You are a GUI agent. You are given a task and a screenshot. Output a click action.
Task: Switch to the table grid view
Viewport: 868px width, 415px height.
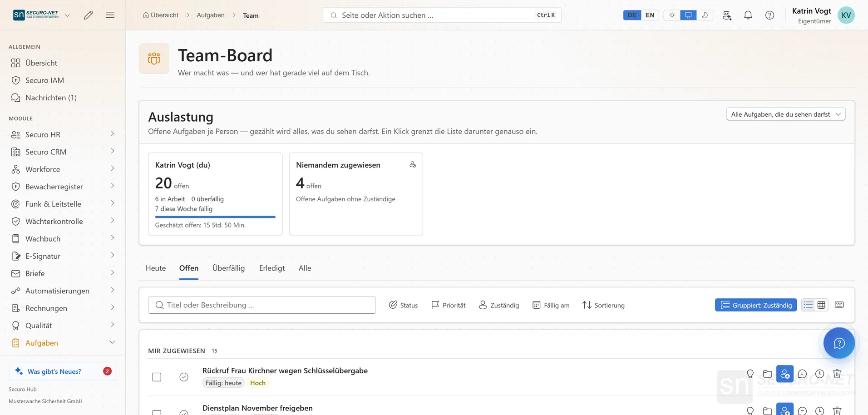coord(821,305)
